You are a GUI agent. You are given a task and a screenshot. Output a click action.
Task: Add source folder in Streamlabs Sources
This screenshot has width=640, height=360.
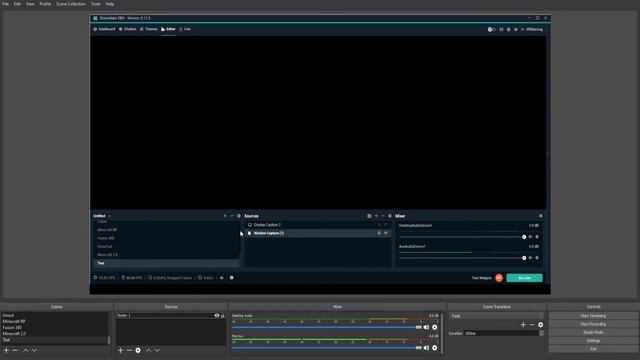pos(369,216)
